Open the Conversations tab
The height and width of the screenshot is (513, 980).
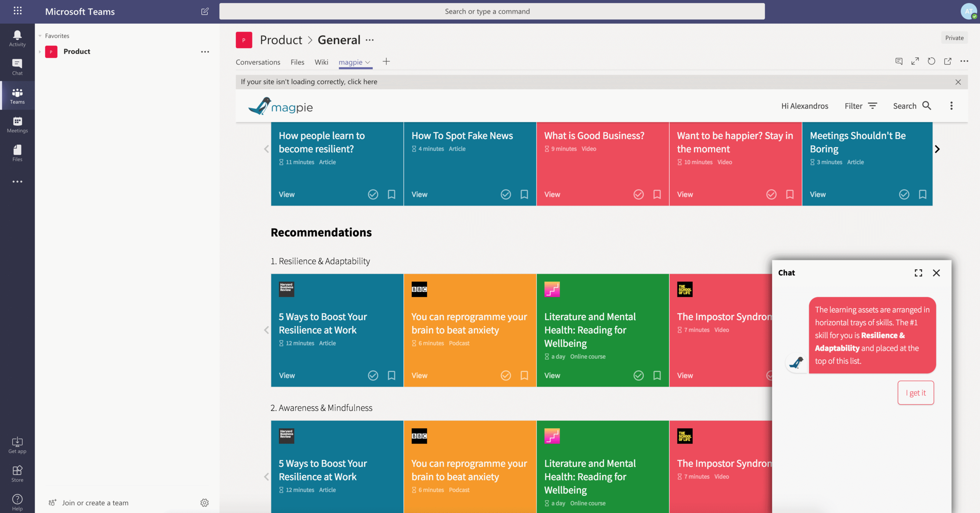[258, 62]
